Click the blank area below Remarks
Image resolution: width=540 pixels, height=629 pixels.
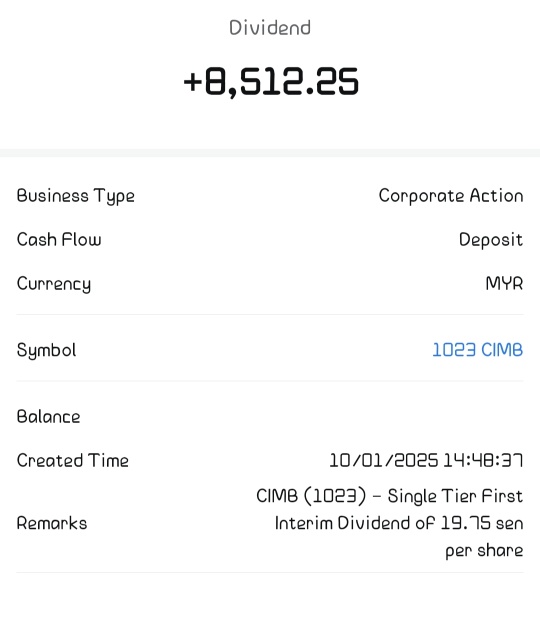tap(270, 601)
